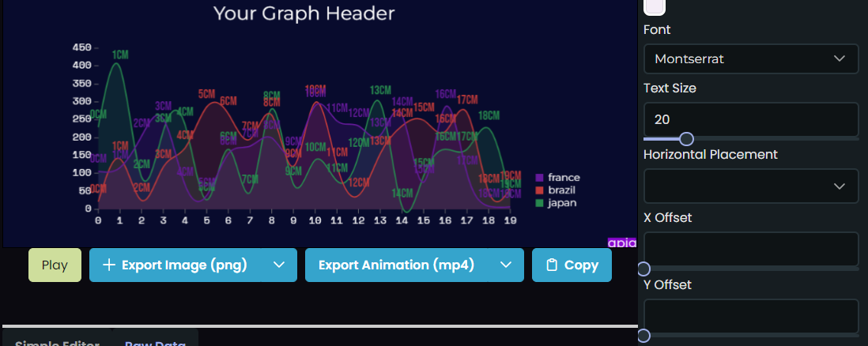868x346 pixels.
Task: Click the Y Offset input field
Action: pyautogui.click(x=751, y=316)
